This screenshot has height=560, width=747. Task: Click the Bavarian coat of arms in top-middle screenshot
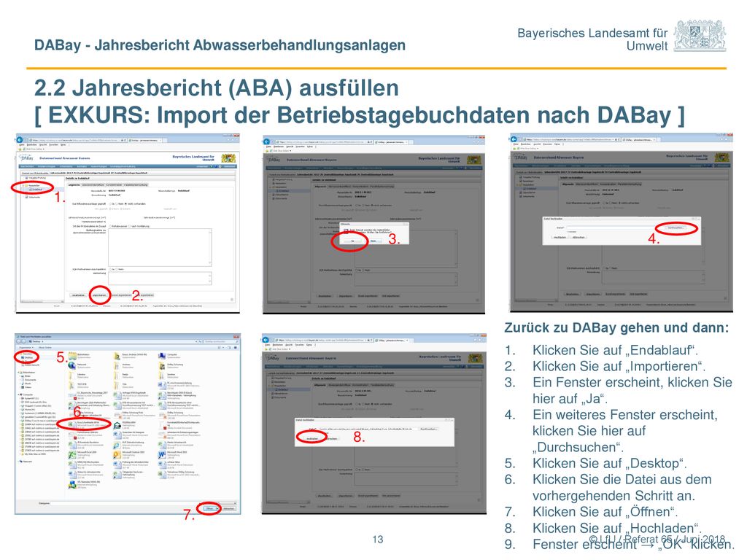[x=474, y=160]
